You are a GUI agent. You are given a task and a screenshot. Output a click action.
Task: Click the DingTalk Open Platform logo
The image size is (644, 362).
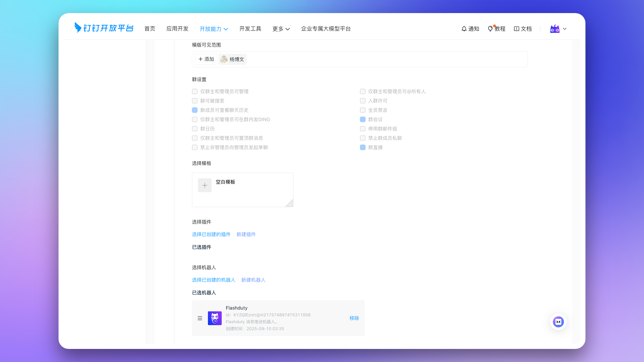(104, 28)
